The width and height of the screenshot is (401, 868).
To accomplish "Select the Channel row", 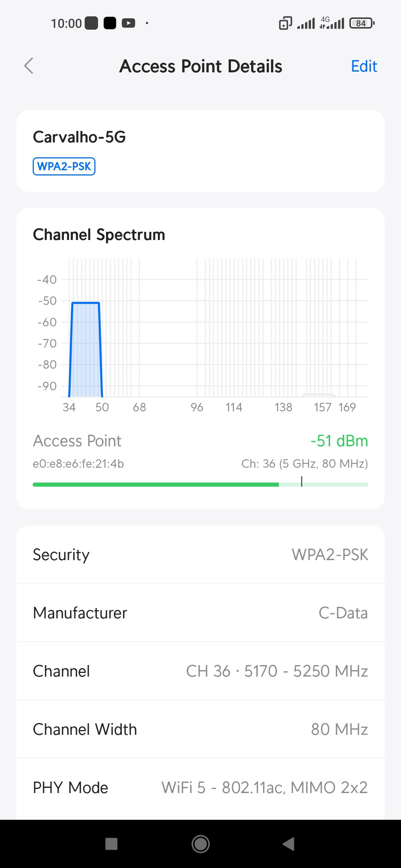I will coord(200,671).
